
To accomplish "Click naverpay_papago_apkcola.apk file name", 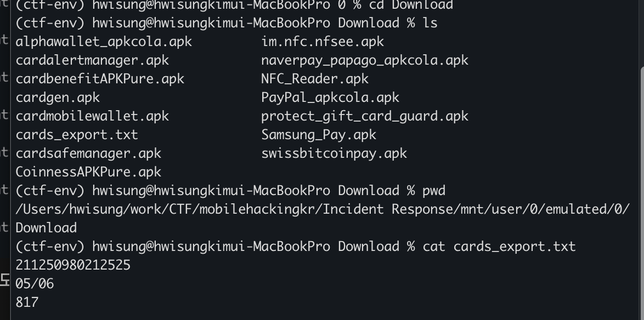I will tap(364, 60).
